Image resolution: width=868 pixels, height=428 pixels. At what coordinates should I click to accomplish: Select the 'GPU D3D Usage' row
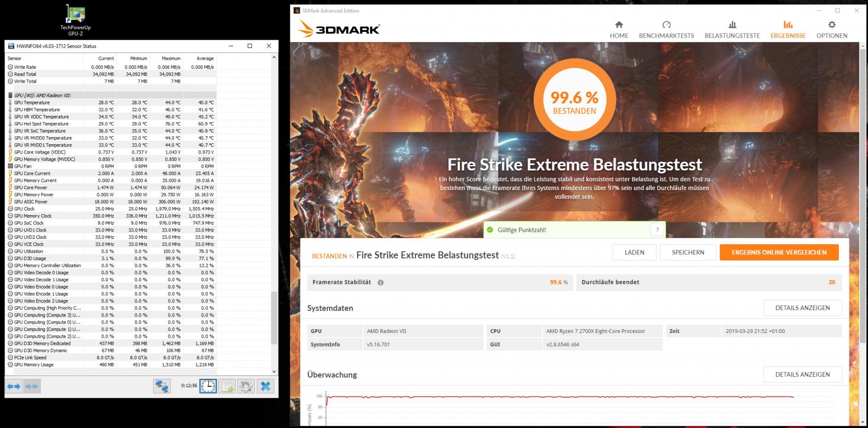click(x=111, y=258)
